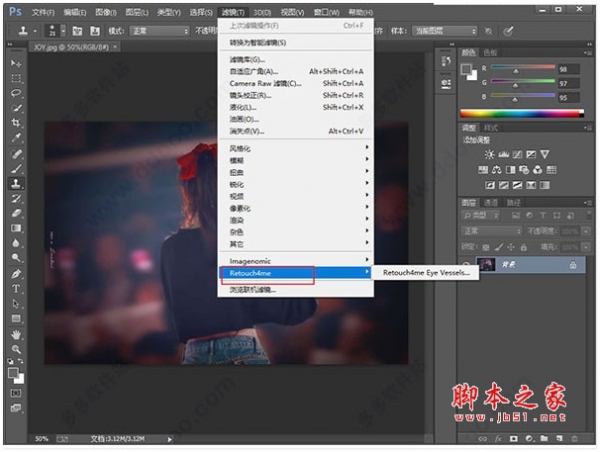Open the brush preset picker arrow

tap(63, 31)
